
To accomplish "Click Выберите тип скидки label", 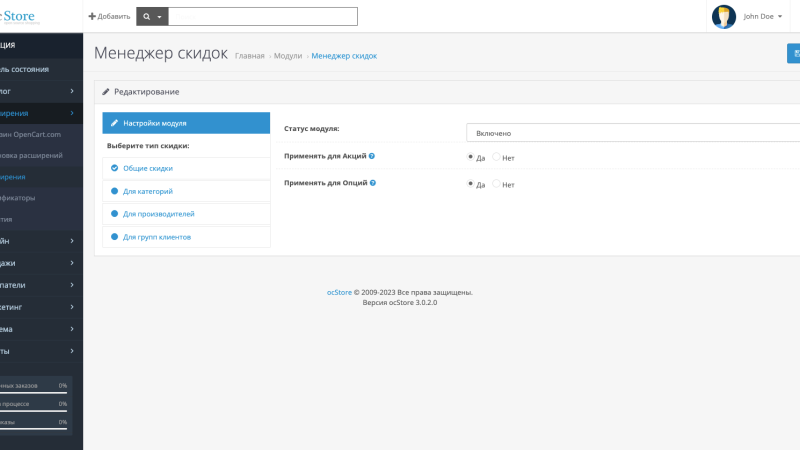I will (x=148, y=145).
